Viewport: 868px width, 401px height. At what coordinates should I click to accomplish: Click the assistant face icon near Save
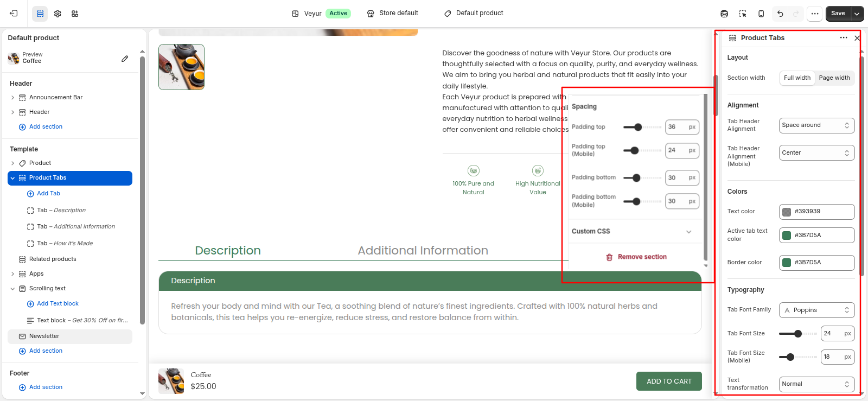click(x=724, y=14)
